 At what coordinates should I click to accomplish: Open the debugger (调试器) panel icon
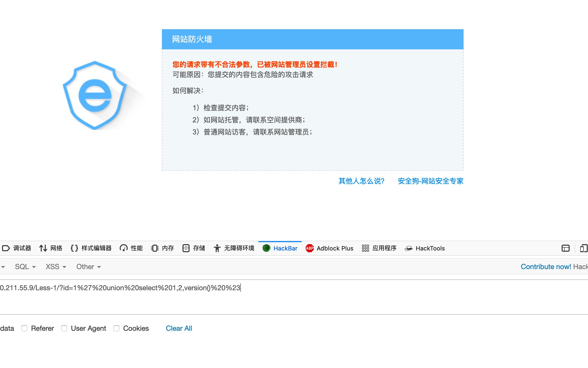click(6, 248)
